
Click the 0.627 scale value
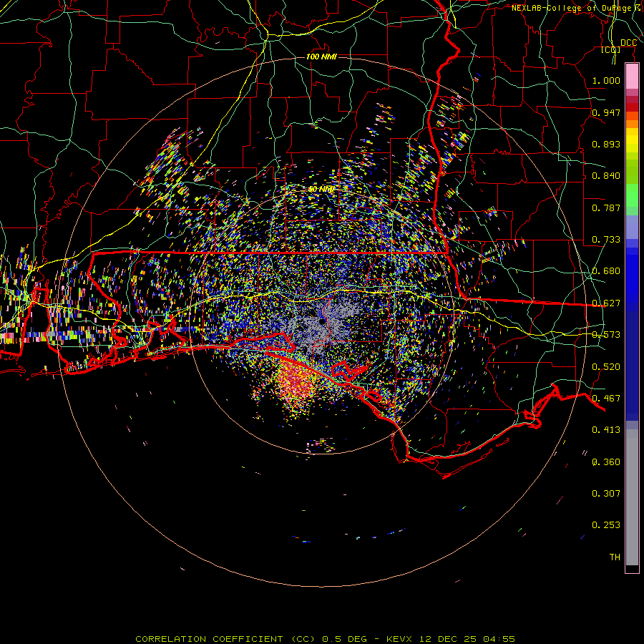(606, 303)
